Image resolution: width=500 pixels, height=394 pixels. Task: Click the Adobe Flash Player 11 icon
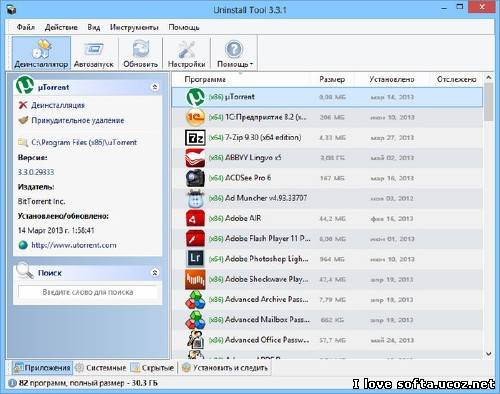[x=195, y=239]
